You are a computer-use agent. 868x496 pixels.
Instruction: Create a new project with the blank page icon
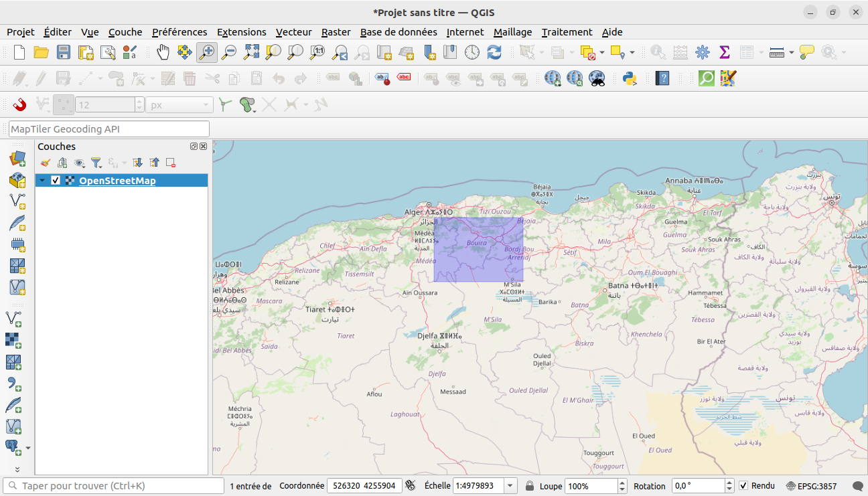point(19,52)
